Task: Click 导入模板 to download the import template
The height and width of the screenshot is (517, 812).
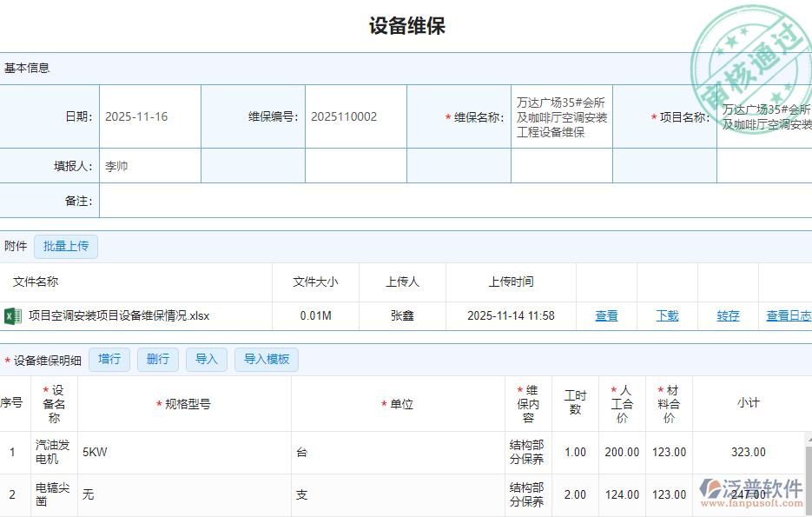Action: pos(266,359)
